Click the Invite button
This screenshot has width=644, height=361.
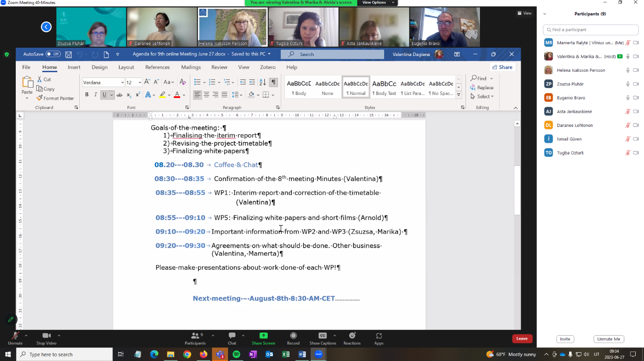tap(565, 339)
